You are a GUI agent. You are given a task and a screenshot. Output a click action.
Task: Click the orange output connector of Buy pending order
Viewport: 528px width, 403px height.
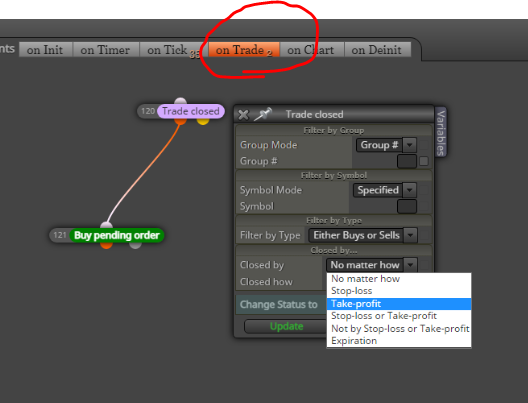(106, 245)
